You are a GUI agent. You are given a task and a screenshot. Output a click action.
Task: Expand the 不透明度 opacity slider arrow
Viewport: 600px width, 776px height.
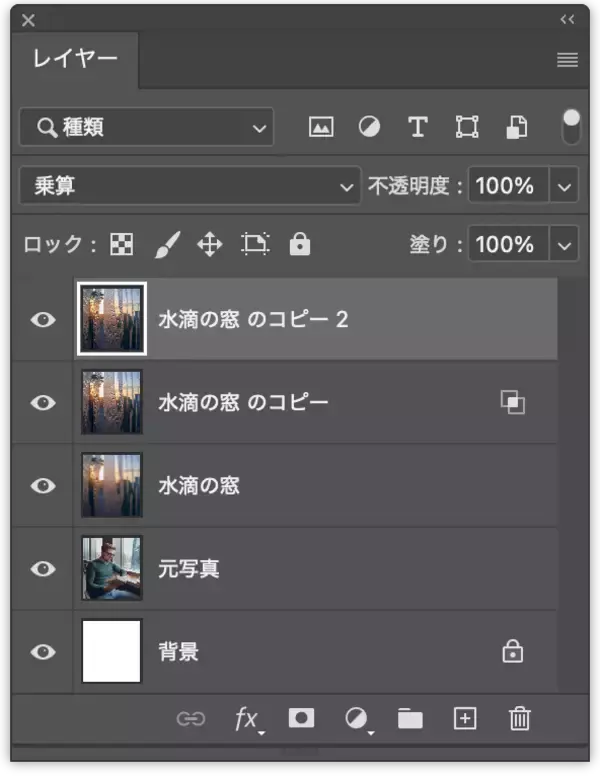[564, 187]
